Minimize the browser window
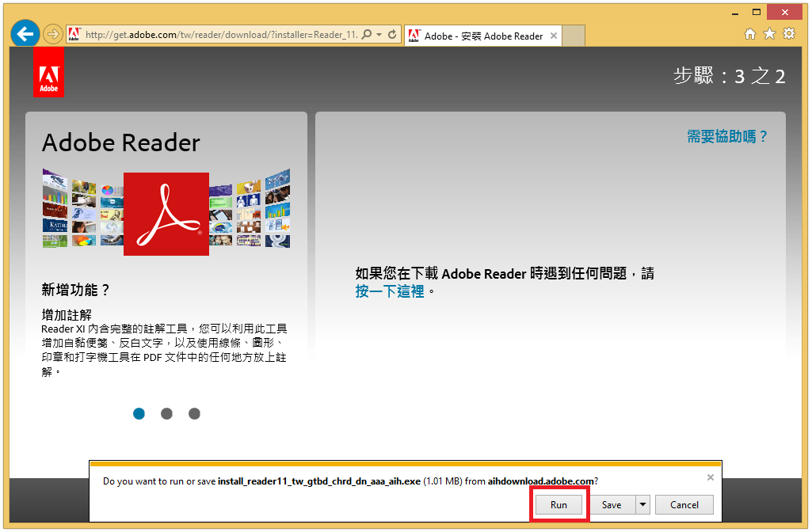 tap(735, 13)
